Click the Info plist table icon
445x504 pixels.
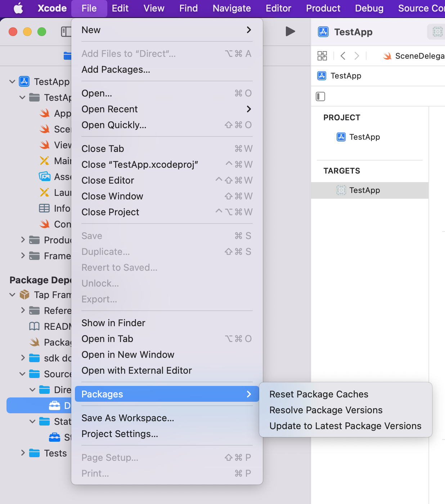point(44,208)
